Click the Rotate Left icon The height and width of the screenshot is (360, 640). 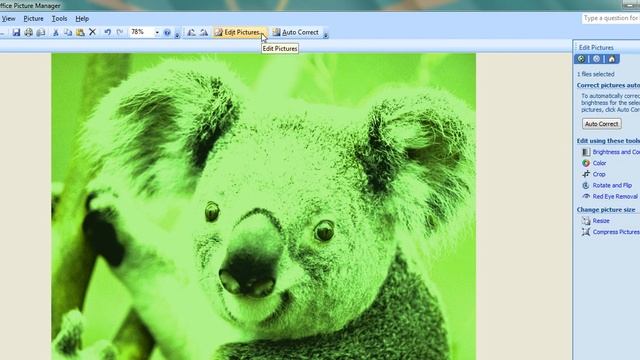(x=191, y=32)
